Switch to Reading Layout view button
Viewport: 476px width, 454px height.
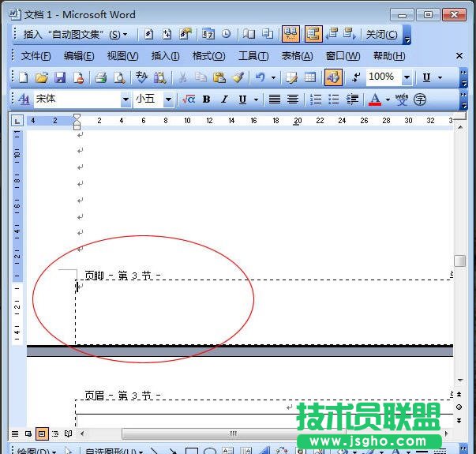pyautogui.click(x=69, y=433)
